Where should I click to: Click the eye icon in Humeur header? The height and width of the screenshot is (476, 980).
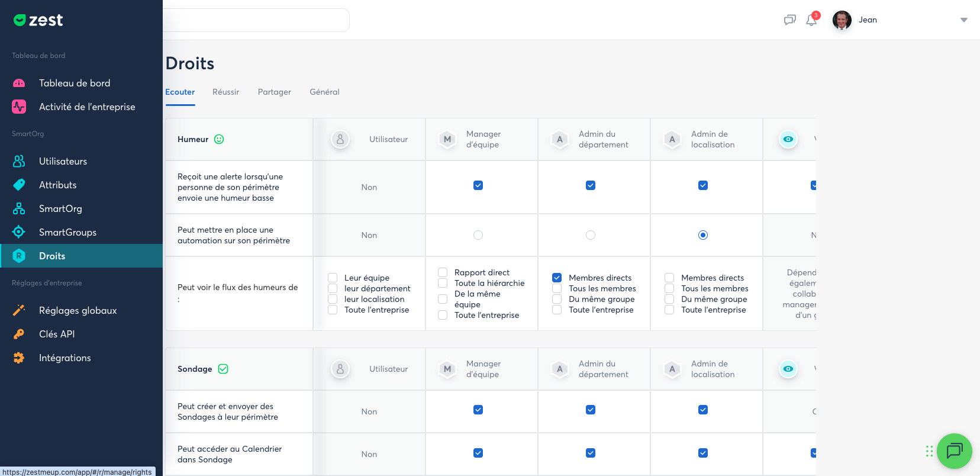pos(788,139)
